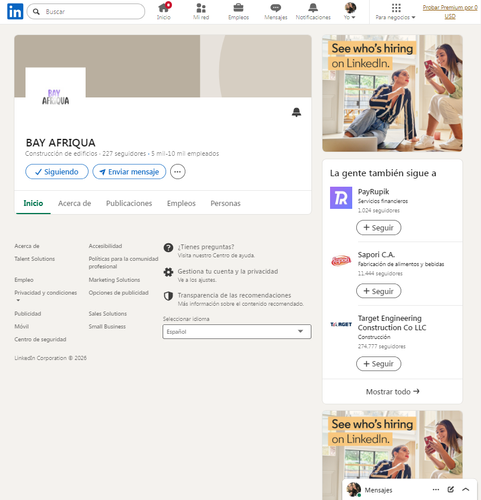Viewport: 481px width, 500px height.
Task: Open PayRupik company name link
Action: pos(373,192)
